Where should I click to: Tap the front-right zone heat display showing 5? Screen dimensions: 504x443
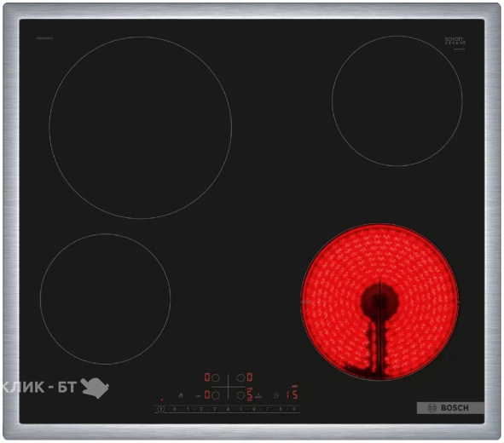point(250,394)
